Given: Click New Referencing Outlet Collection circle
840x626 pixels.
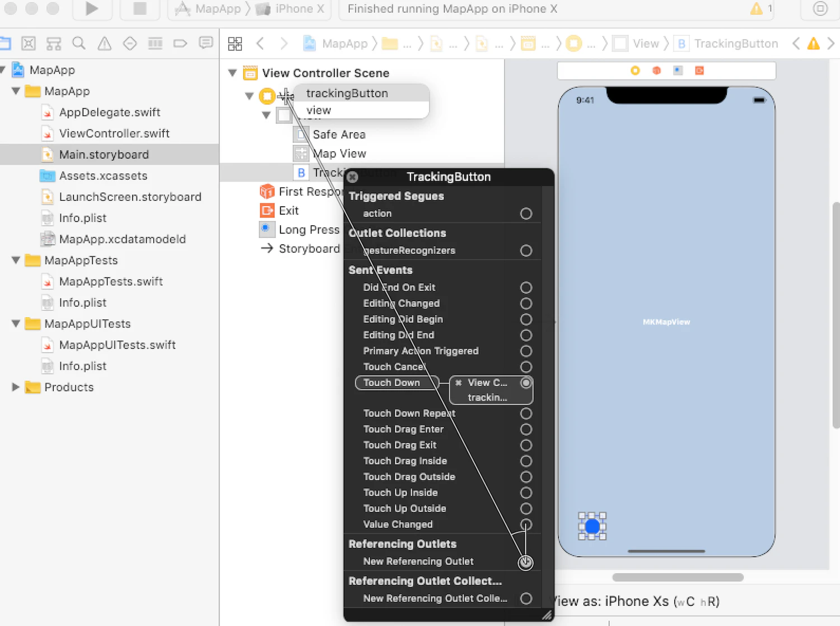Looking at the screenshot, I should pos(526,599).
